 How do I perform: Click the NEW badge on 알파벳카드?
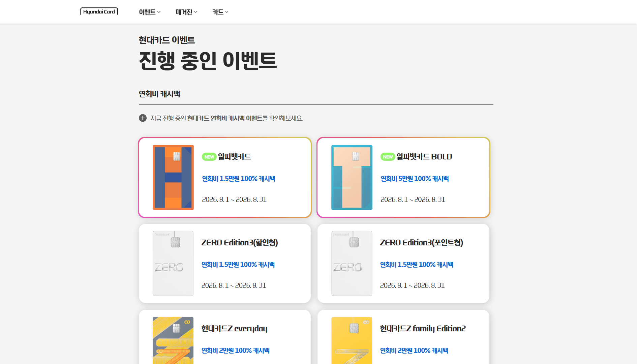click(x=209, y=157)
